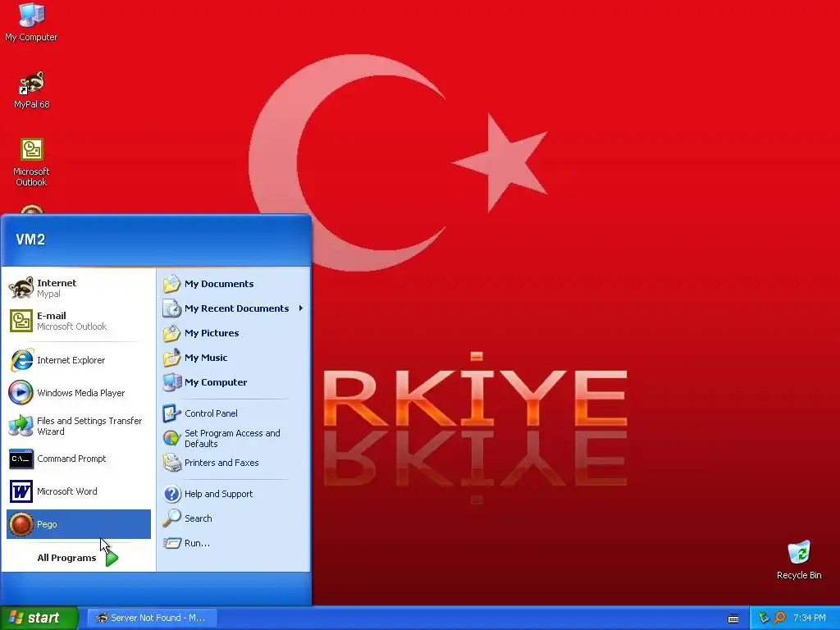
Task: Open Help and Support
Action: coord(234,494)
